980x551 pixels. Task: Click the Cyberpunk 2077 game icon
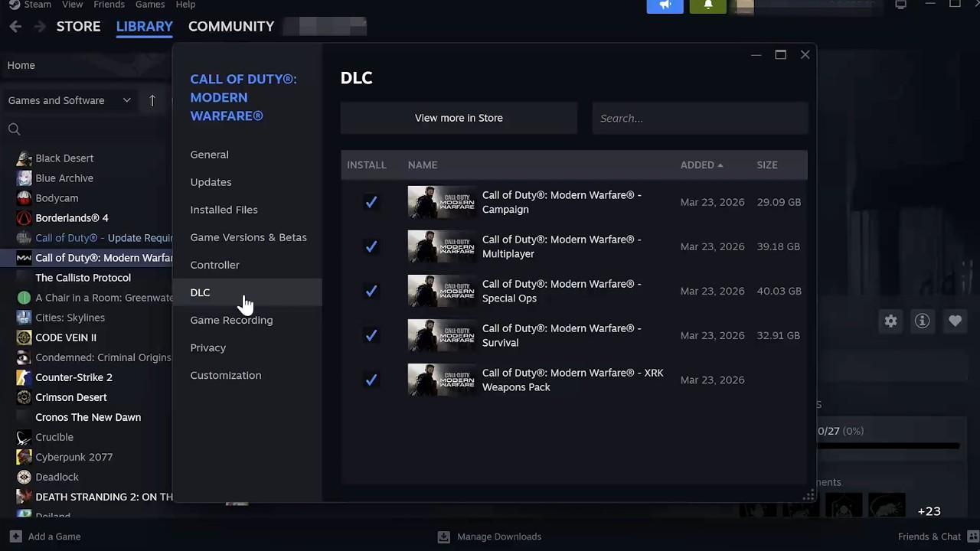(x=24, y=457)
